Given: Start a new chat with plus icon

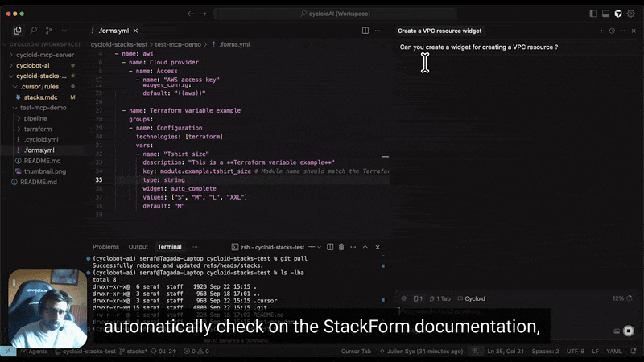Looking at the screenshot, I should click(601, 31).
